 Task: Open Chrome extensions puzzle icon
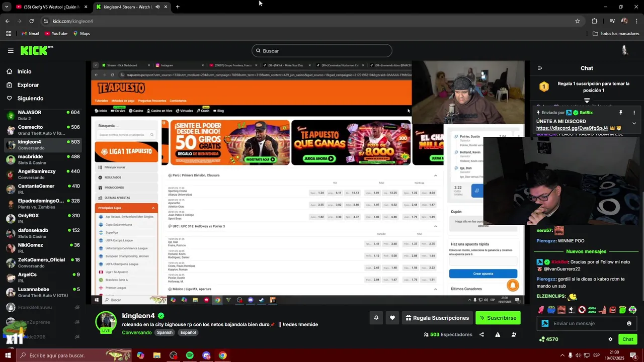click(594, 21)
